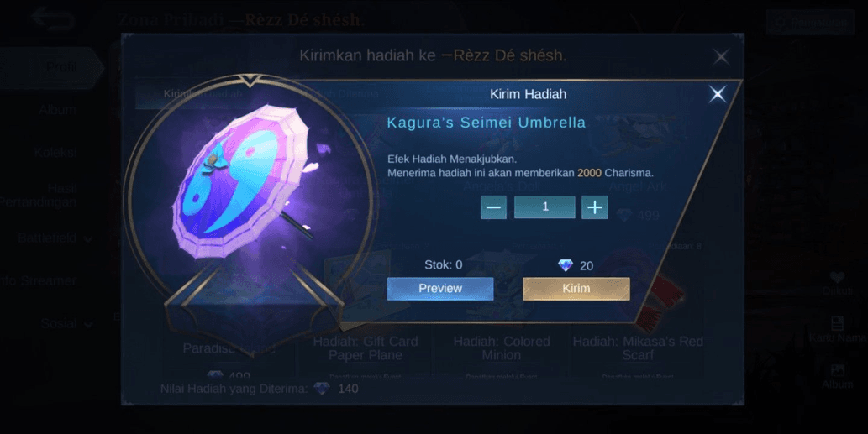
Task: Close the Kirim Hadiah dialog
Action: coord(718,94)
